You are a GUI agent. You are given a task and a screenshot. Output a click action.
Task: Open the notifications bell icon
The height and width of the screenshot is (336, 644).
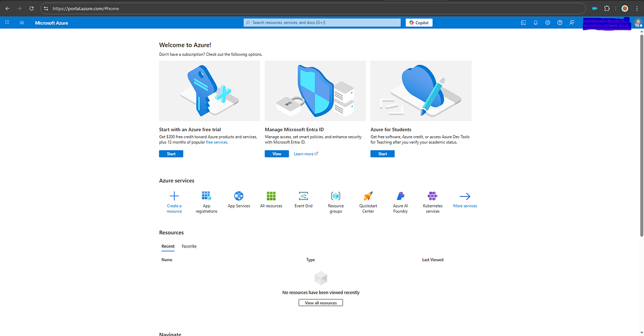tap(535, 23)
